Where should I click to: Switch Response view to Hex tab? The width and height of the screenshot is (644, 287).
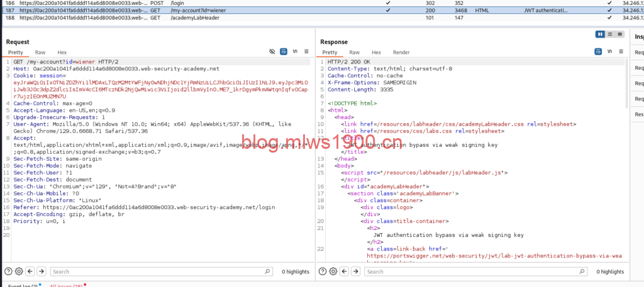(376, 53)
